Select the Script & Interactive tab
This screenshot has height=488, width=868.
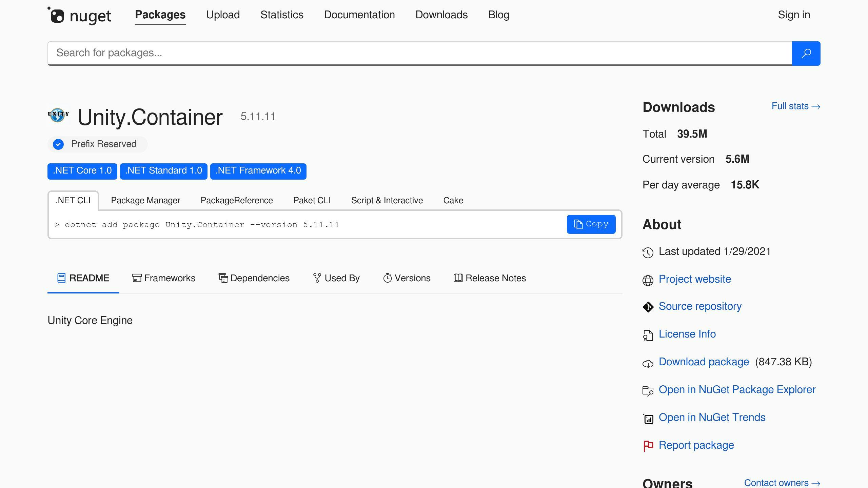pyautogui.click(x=387, y=201)
